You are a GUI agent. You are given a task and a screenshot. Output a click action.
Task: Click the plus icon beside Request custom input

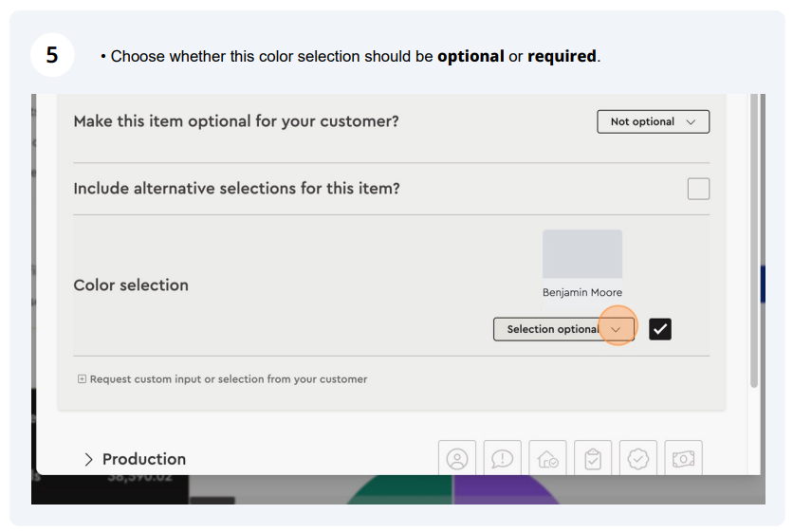coord(82,378)
